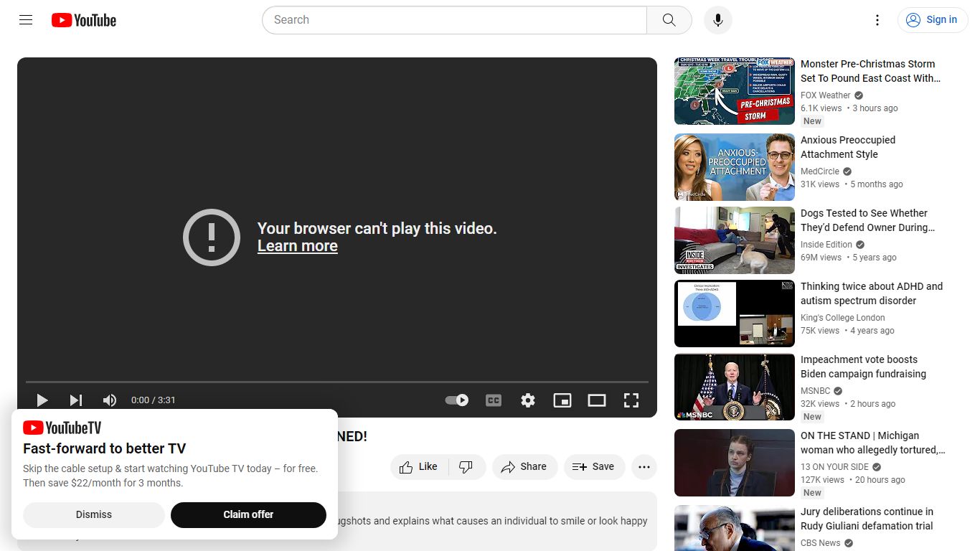Visit the FOX Weather channel
Image resolution: width=980 pixels, height=551 pixels.
click(x=826, y=95)
